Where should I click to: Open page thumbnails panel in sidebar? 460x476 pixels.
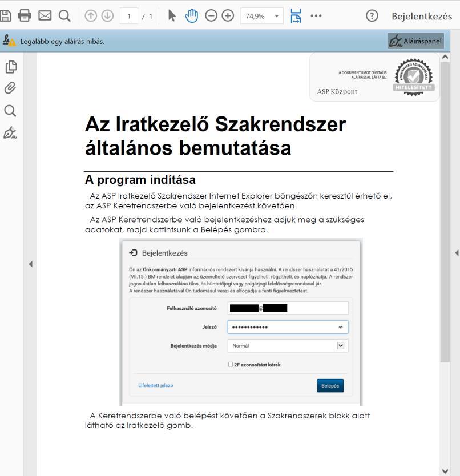pos(11,67)
